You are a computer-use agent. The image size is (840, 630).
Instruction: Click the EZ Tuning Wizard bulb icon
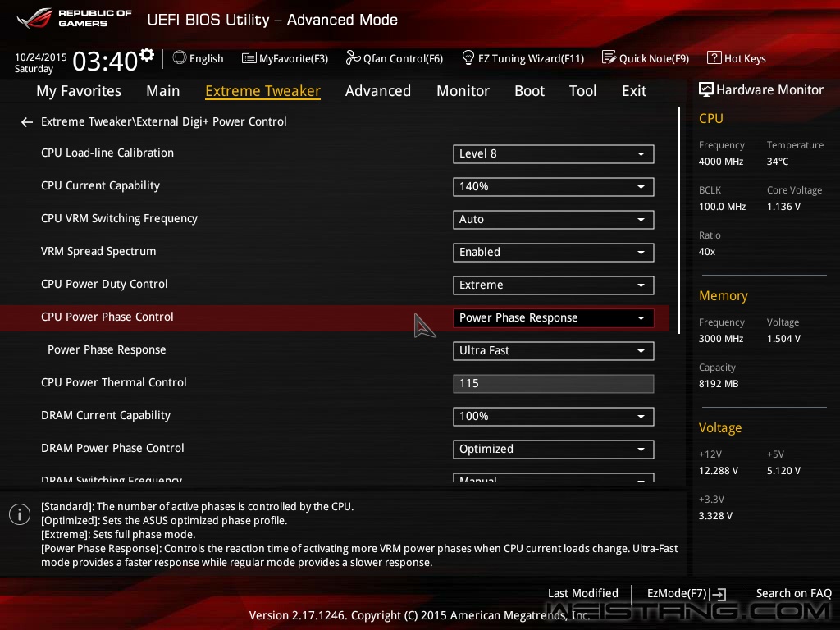[468, 57]
